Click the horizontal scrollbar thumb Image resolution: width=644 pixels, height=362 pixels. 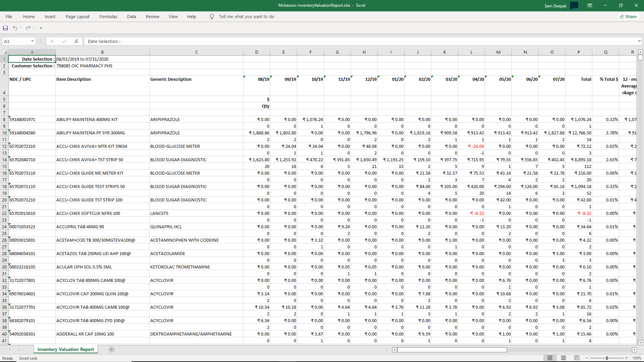[x=452, y=350]
